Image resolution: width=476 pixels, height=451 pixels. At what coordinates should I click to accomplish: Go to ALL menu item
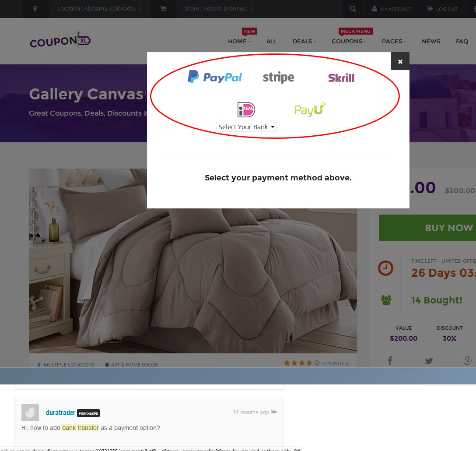pos(272,41)
